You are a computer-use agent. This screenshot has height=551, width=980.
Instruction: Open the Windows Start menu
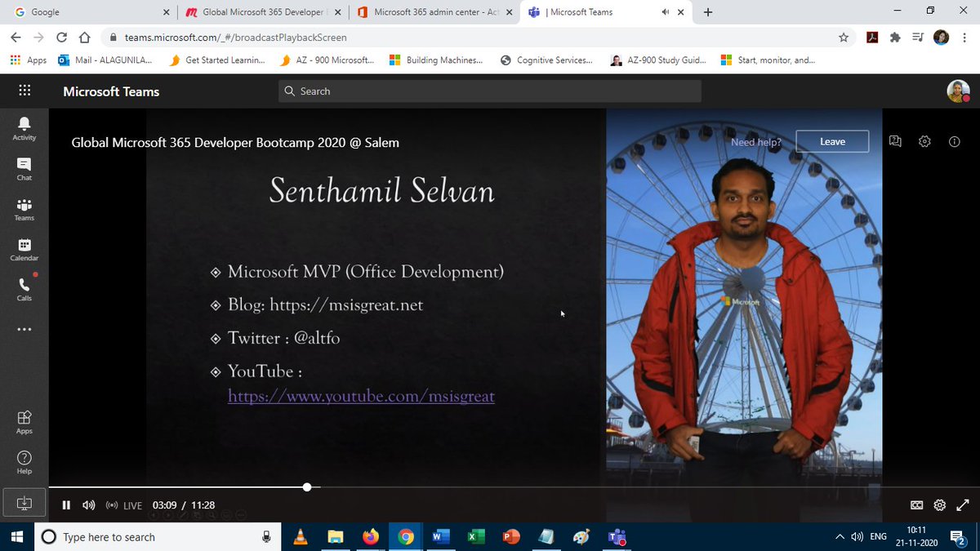(x=16, y=536)
